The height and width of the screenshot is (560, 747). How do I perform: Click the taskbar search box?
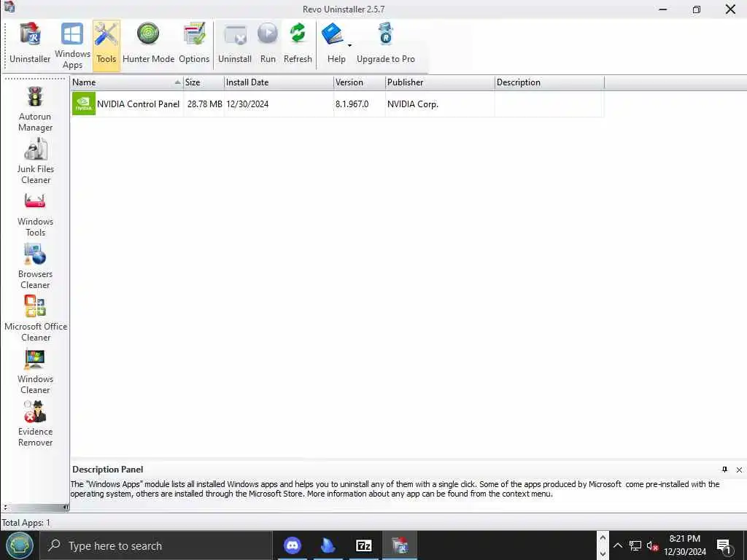click(156, 545)
